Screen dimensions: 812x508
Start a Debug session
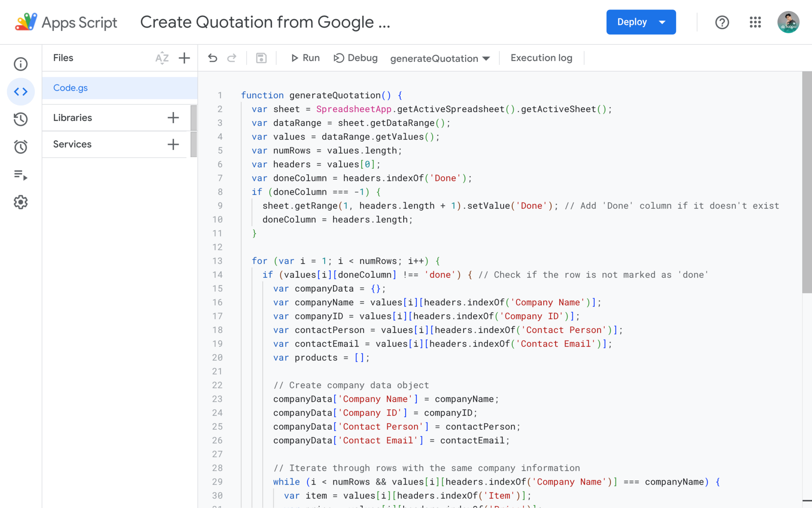tap(356, 58)
